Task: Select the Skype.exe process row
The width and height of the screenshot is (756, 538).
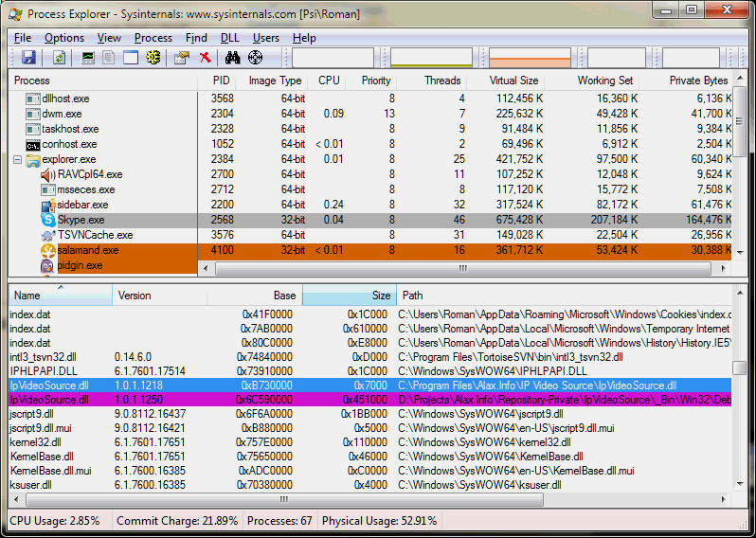Action: (x=369, y=220)
